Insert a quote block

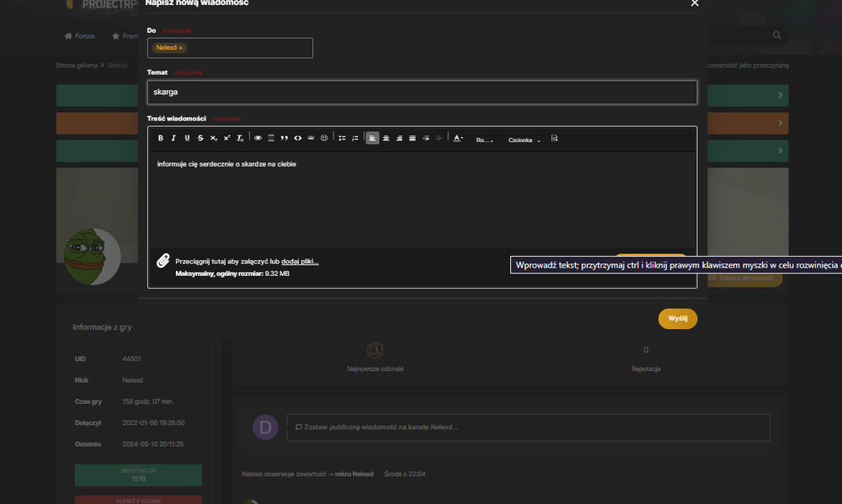284,139
